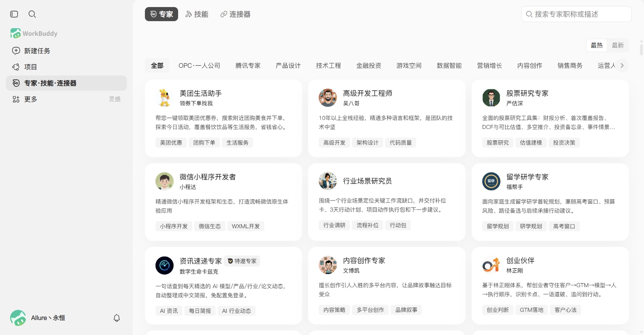The width and height of the screenshot is (644, 335).
Task: Click the Allure user avatar
Action: point(18,318)
